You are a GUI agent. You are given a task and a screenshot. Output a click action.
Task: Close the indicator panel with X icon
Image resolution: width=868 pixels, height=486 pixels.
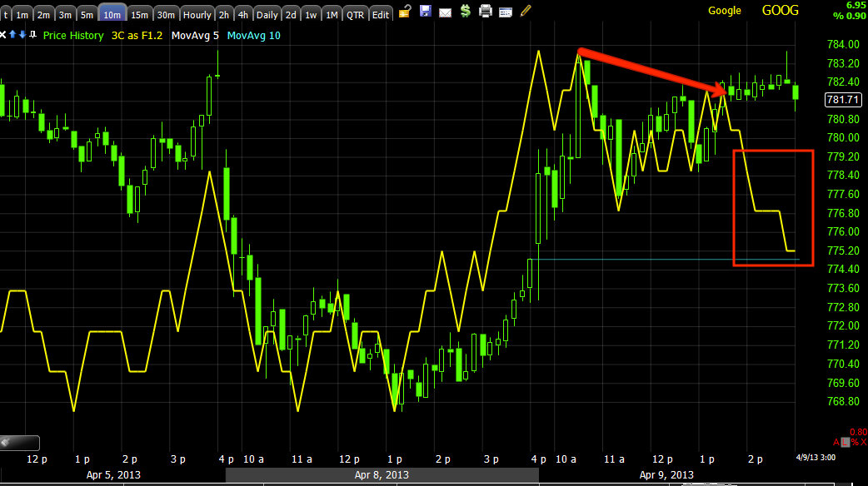click(2, 35)
